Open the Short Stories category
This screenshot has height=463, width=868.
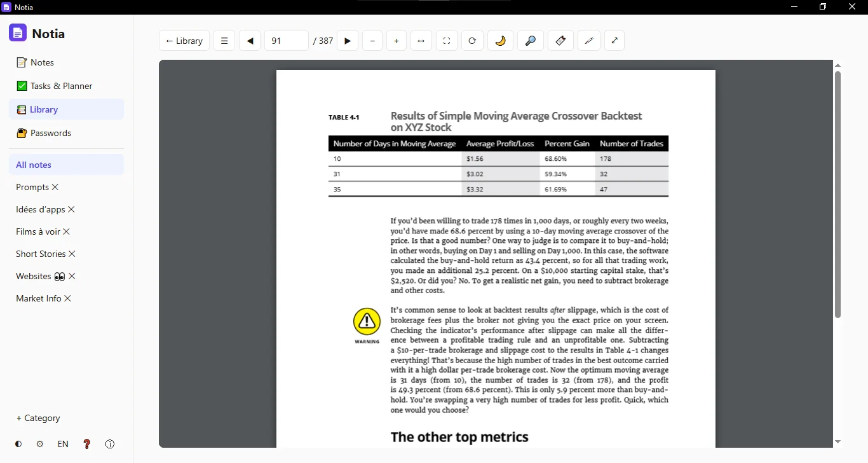tap(41, 254)
